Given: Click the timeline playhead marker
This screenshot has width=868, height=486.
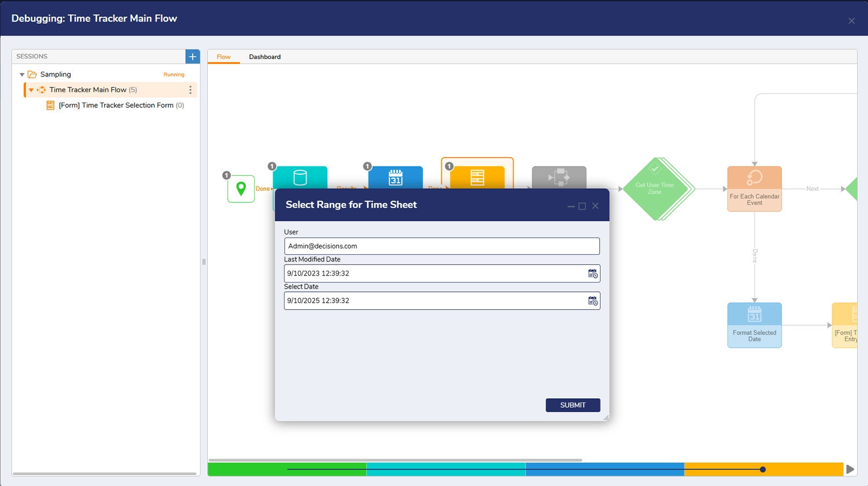Looking at the screenshot, I should (x=763, y=470).
